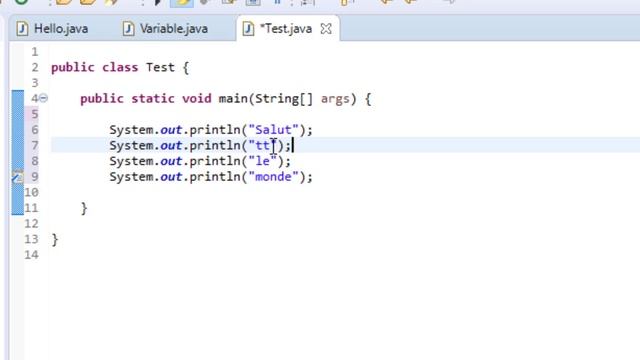Image resolution: width=640 pixels, height=360 pixels.
Task: Click 'System' on the Salut line
Action: (x=131, y=130)
